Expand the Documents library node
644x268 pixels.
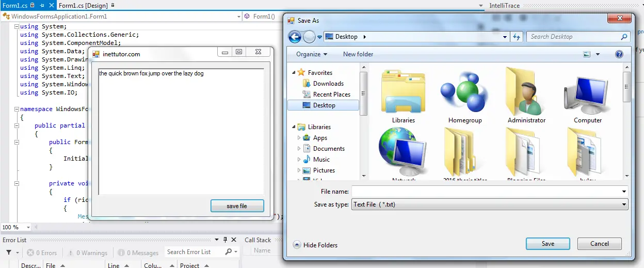(x=299, y=149)
